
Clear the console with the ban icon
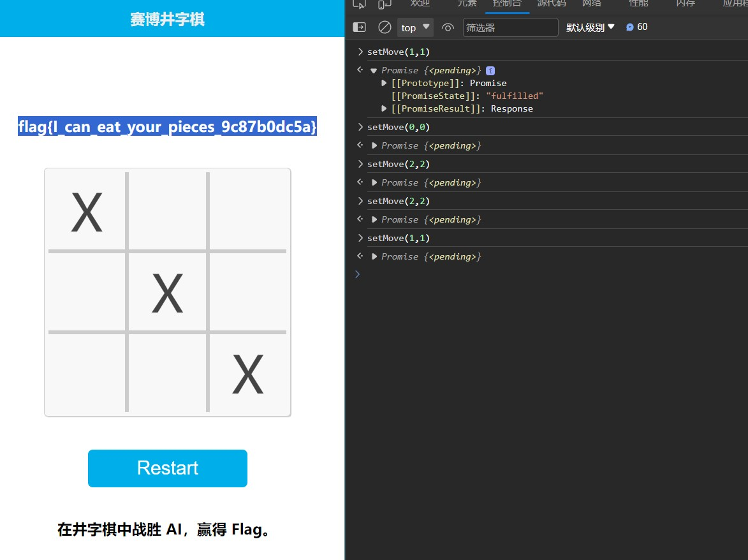click(385, 27)
